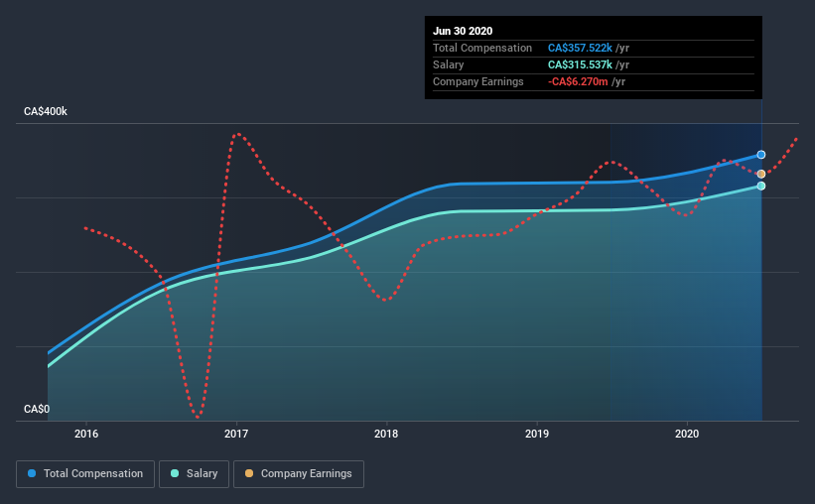Click the Salary label in tooltip
The image size is (815, 504).
(x=448, y=64)
